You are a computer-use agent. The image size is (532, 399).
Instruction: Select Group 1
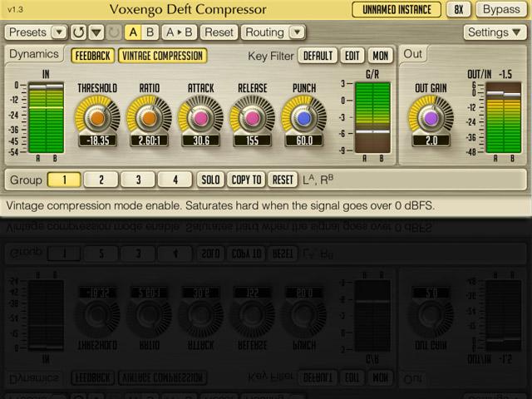click(x=64, y=180)
